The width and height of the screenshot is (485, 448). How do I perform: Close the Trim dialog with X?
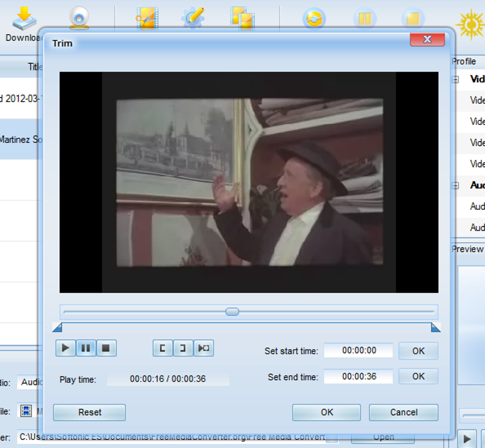[x=427, y=39]
